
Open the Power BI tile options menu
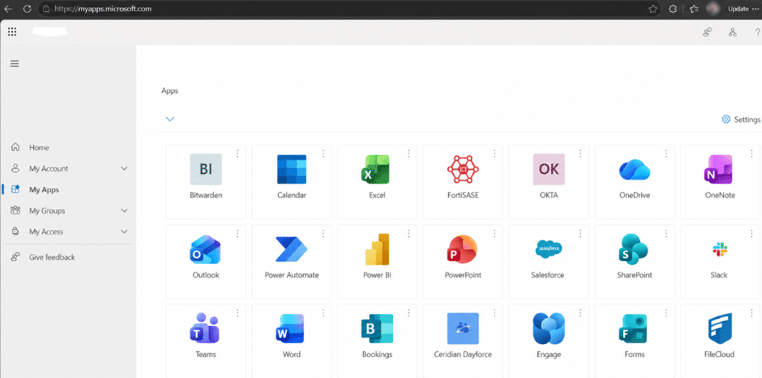(409, 234)
